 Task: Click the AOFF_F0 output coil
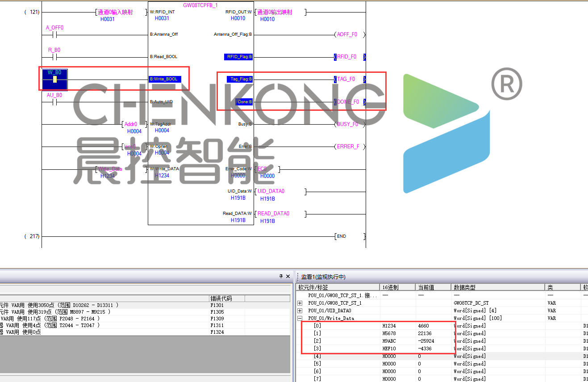point(350,34)
